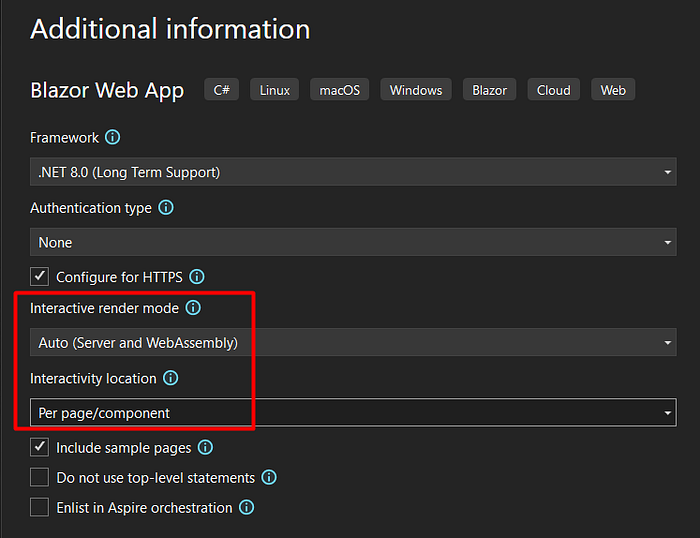Expand the Interactive render mode dropdown
Image resolution: width=700 pixels, height=538 pixels.
353,342
